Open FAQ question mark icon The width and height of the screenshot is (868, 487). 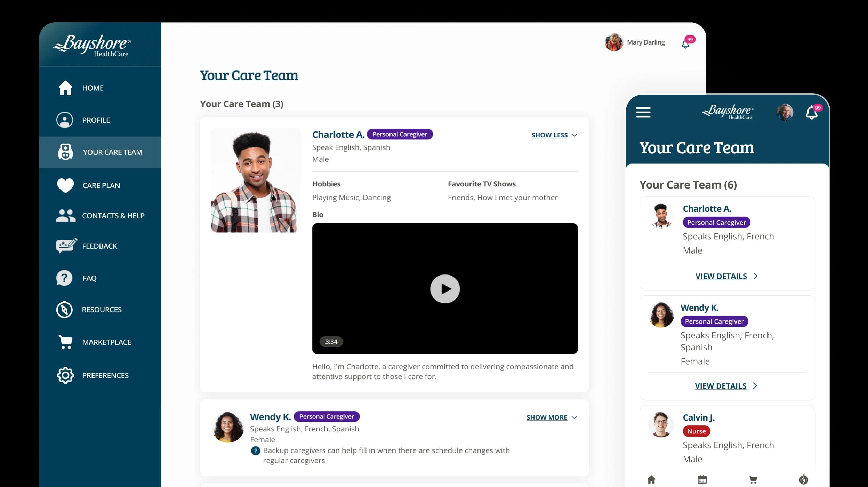[x=64, y=278]
